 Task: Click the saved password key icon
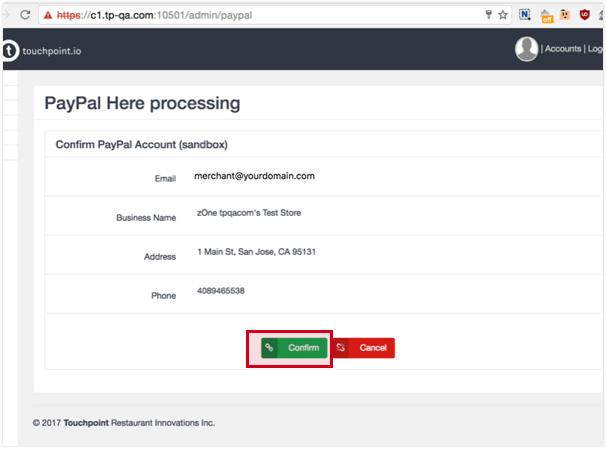coord(489,15)
